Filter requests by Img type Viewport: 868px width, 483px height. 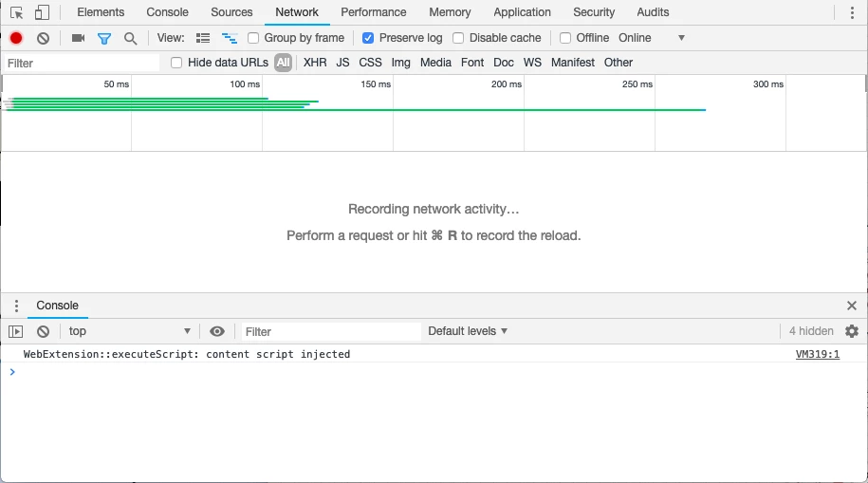coord(400,63)
